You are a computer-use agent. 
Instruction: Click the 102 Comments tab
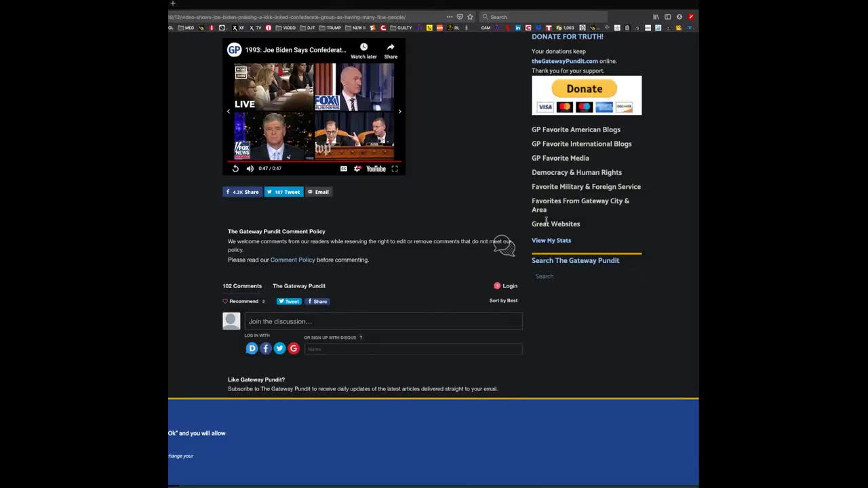[242, 286]
